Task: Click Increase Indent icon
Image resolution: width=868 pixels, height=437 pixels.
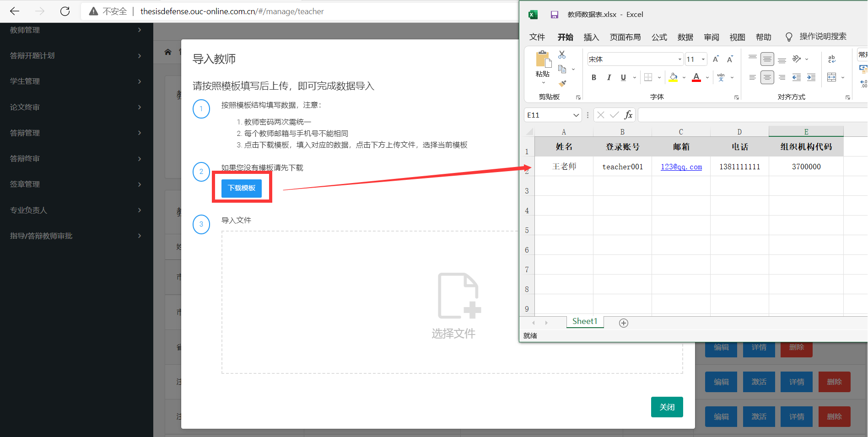Action: click(x=811, y=77)
